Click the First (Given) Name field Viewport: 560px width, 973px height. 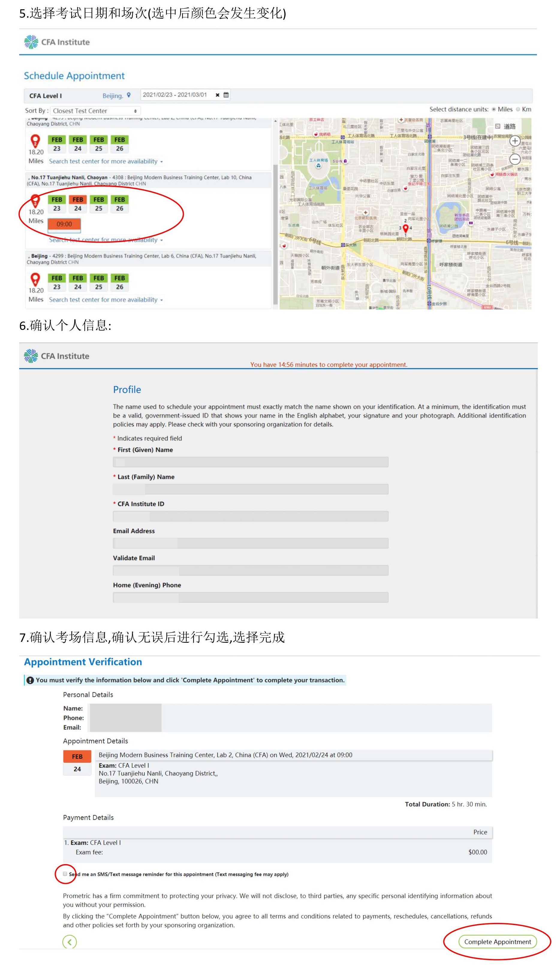(250, 462)
